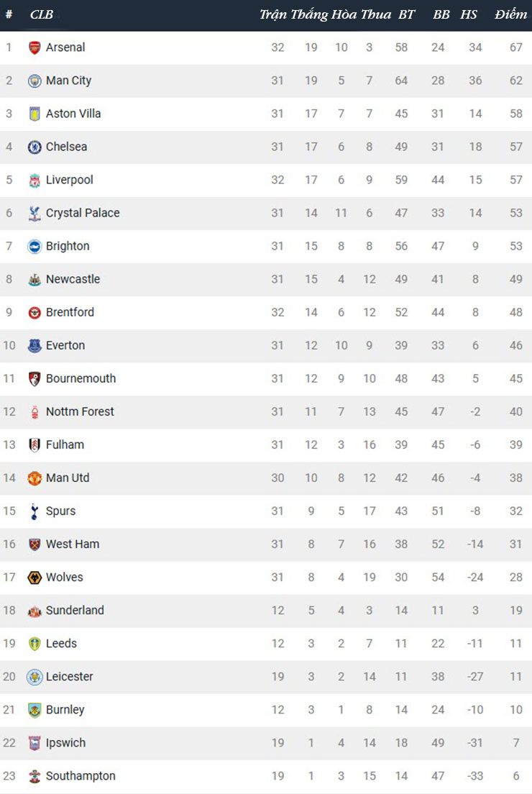Select the Thắng column header

(309, 14)
